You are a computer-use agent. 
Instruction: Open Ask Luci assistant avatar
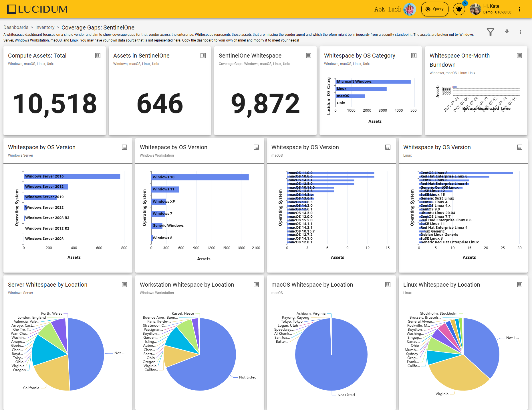coord(410,9)
